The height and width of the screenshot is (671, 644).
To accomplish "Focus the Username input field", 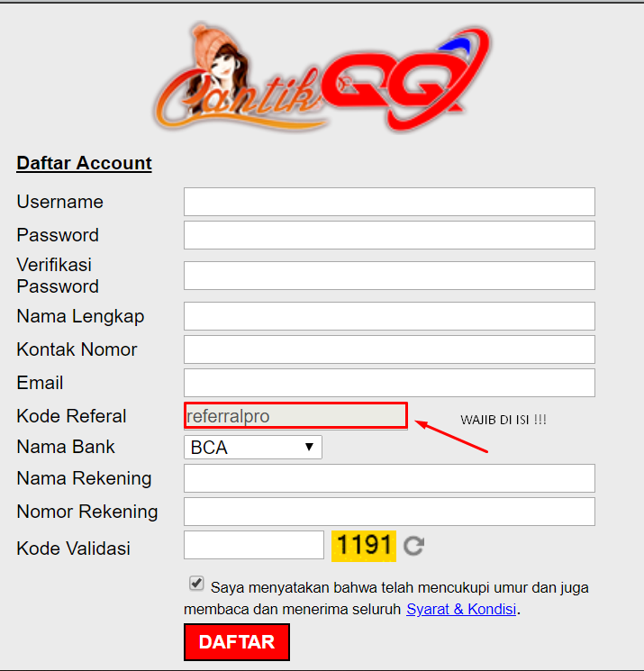I will pos(389,202).
